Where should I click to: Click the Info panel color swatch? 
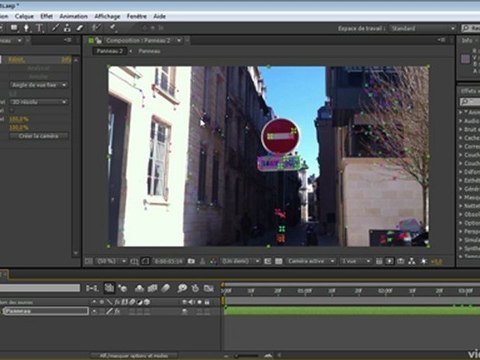(x=465, y=59)
